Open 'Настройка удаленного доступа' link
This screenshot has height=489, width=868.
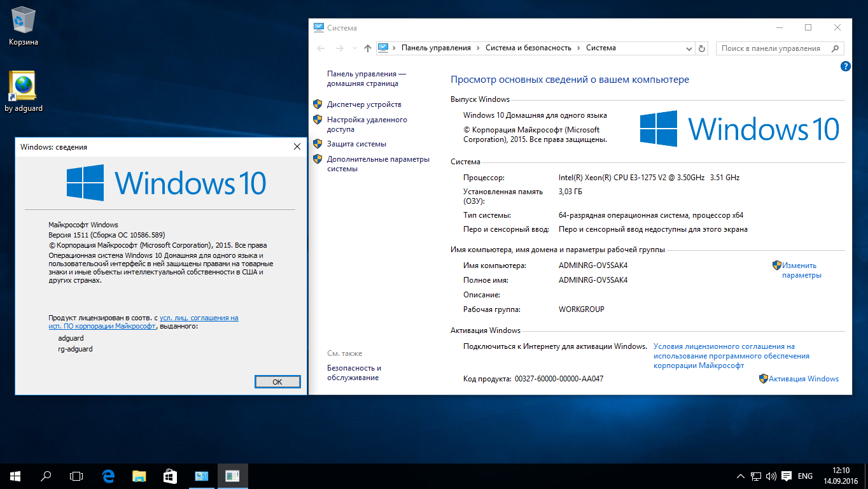click(367, 124)
